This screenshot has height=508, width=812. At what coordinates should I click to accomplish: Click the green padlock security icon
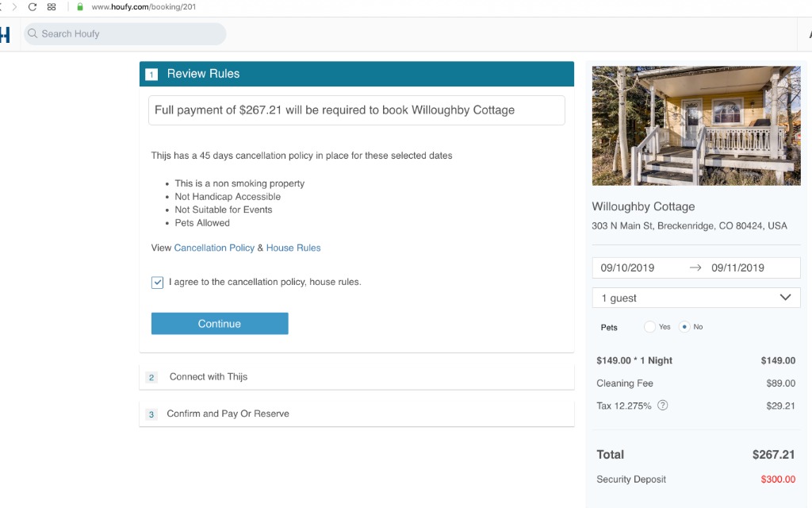coord(79,7)
